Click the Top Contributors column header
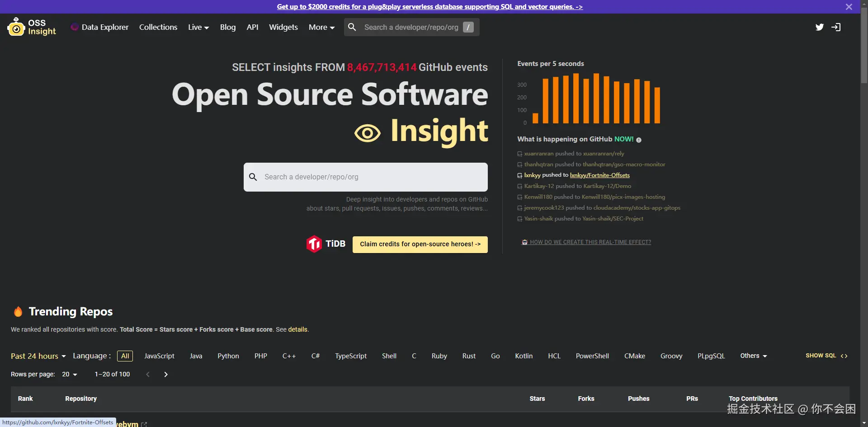868x427 pixels. pos(753,399)
